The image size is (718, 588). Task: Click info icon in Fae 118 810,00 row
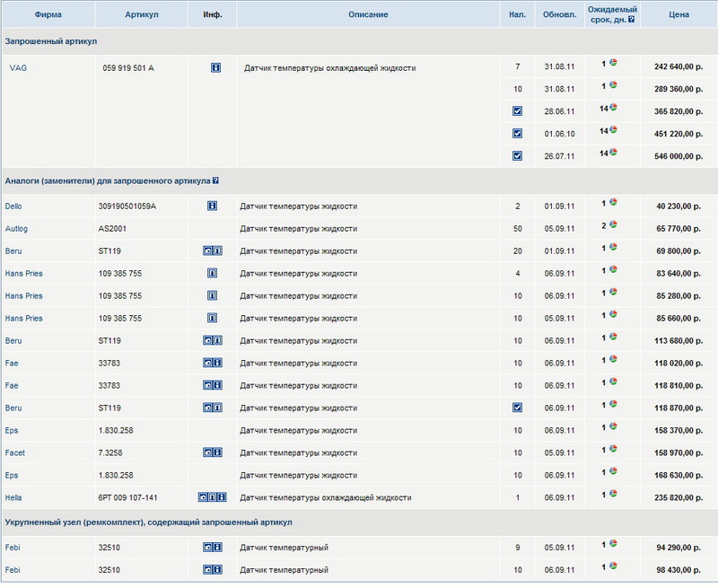pyautogui.click(x=217, y=386)
